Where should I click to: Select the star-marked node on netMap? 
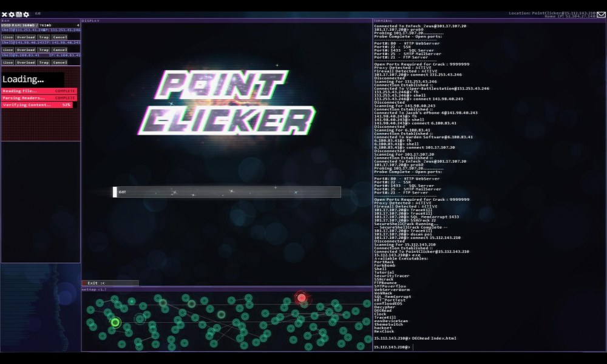[x=132, y=301]
